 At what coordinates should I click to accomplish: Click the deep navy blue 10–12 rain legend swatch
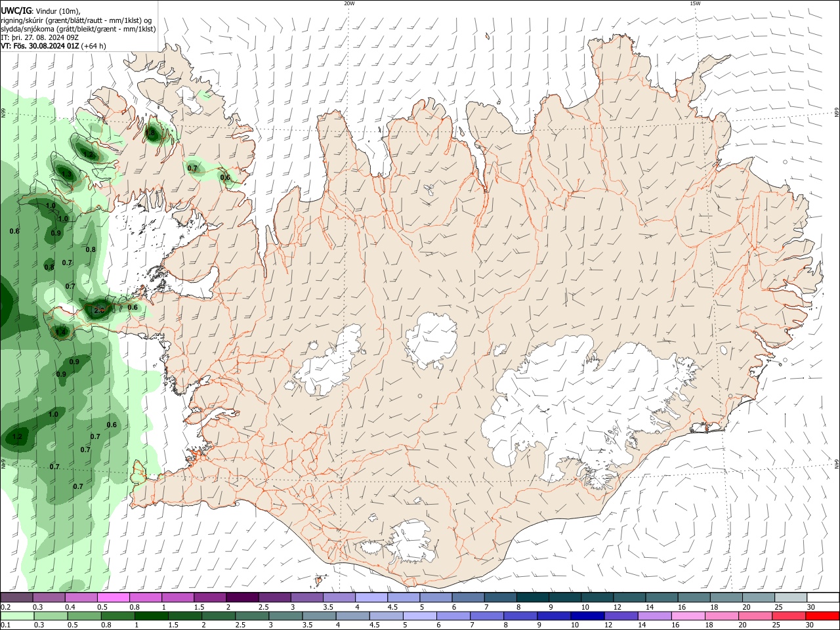tap(586, 616)
